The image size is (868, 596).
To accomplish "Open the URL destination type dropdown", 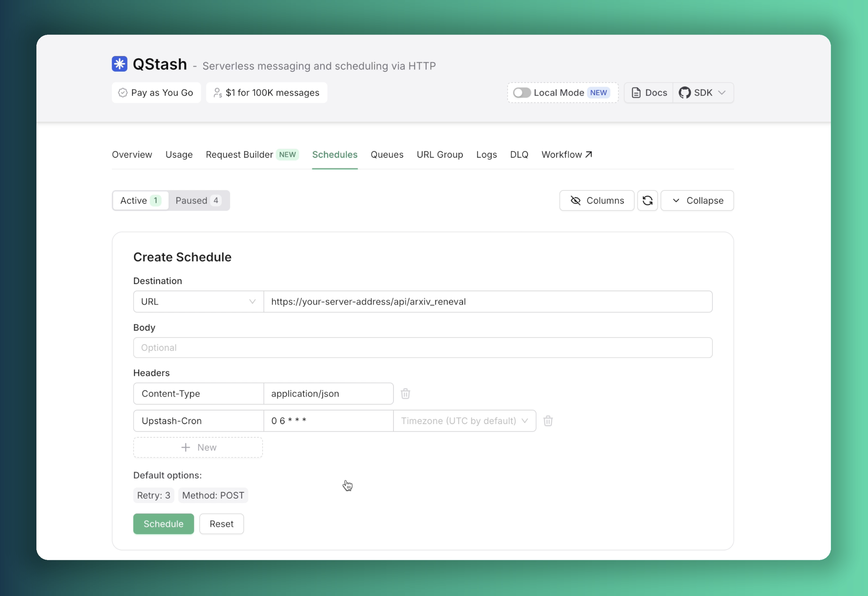I will tap(198, 301).
